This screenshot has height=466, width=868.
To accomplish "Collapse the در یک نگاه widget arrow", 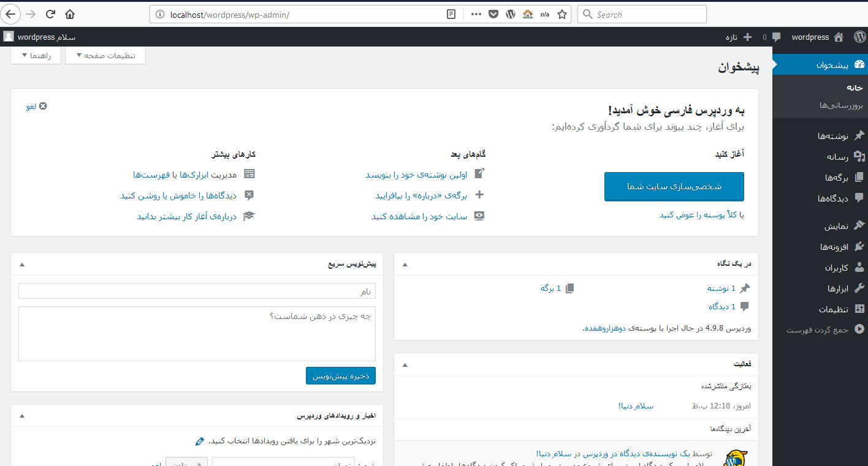I will pyautogui.click(x=404, y=264).
